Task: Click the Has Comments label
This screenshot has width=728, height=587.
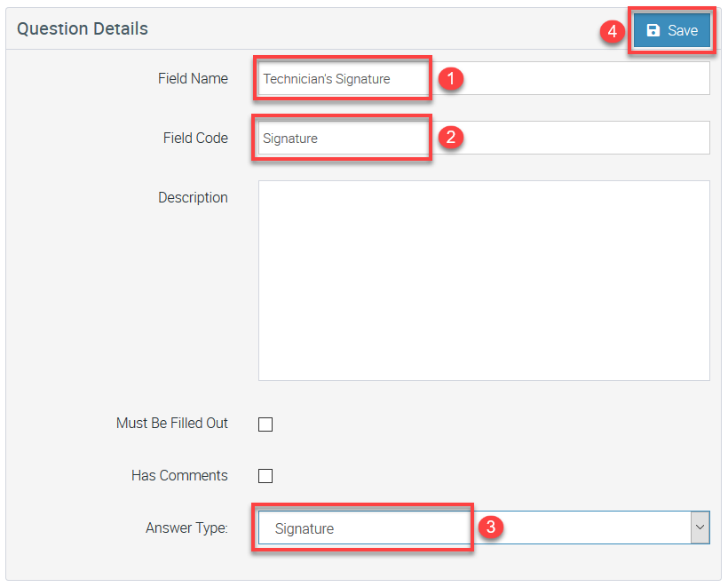Action: point(179,475)
